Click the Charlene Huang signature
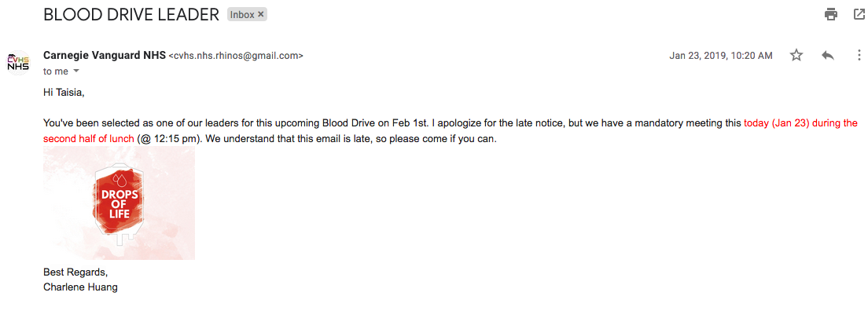868x318 pixels. pos(80,287)
